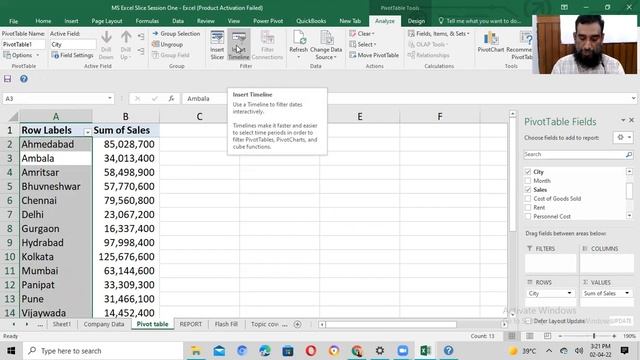This screenshot has width=640, height=360.
Task: Switch to Page Break Preview icon
Action: click(x=547, y=336)
